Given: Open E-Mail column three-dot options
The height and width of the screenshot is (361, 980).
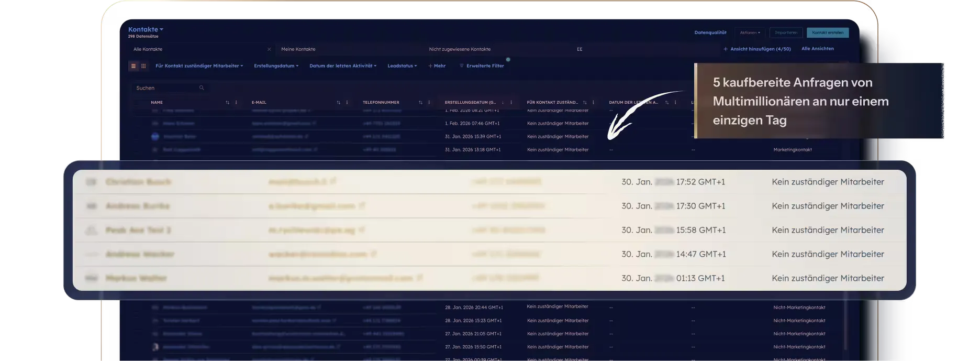Looking at the screenshot, I should [x=347, y=103].
